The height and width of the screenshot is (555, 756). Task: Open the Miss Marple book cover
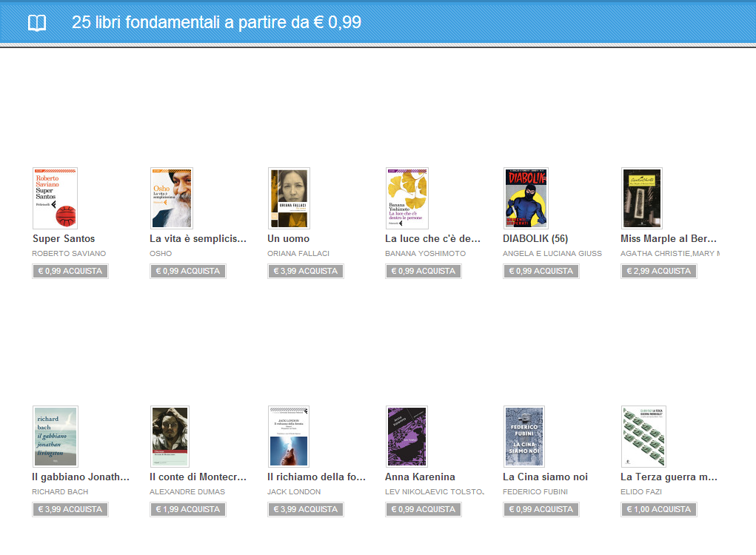point(642,198)
